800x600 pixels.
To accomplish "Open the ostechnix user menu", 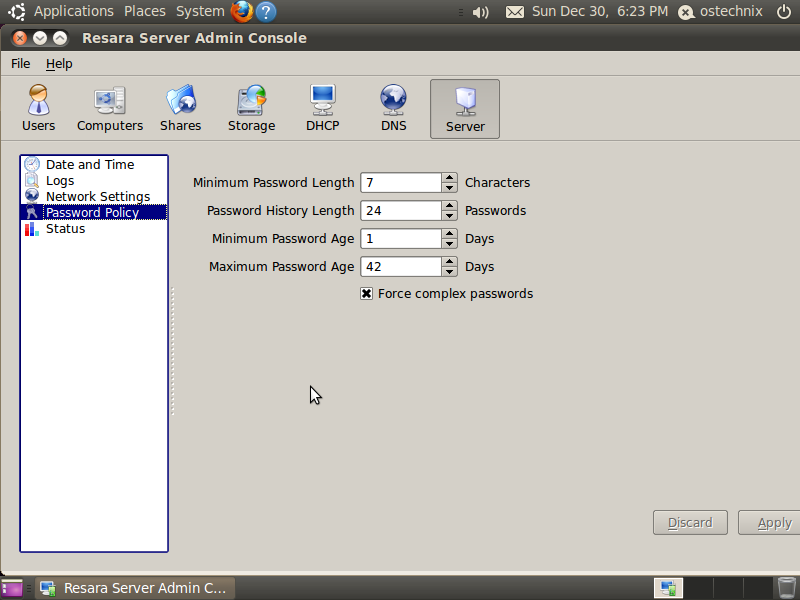I will pos(720,11).
